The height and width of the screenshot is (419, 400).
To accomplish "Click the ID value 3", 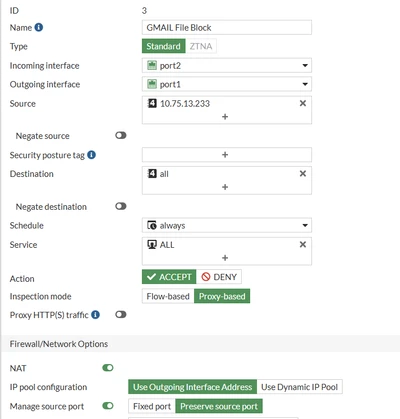I will click(x=144, y=11).
